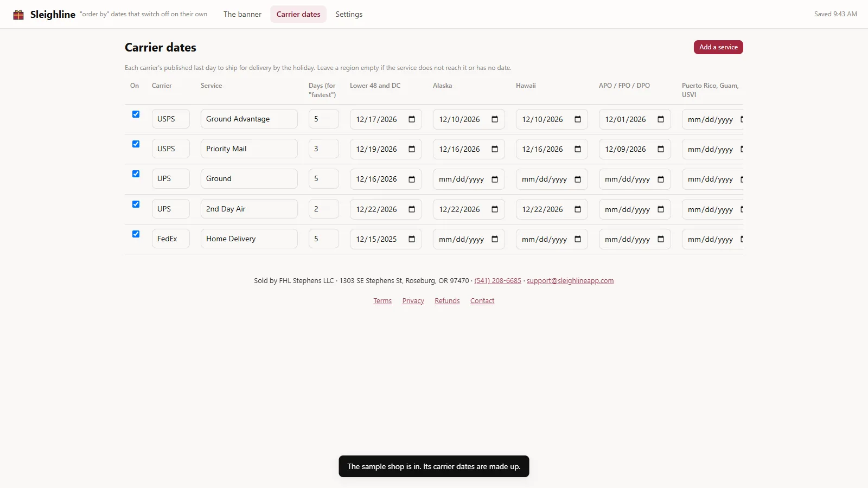The width and height of the screenshot is (868, 488).
Task: Click the Days field for FedEx Home Delivery
Action: tap(324, 239)
